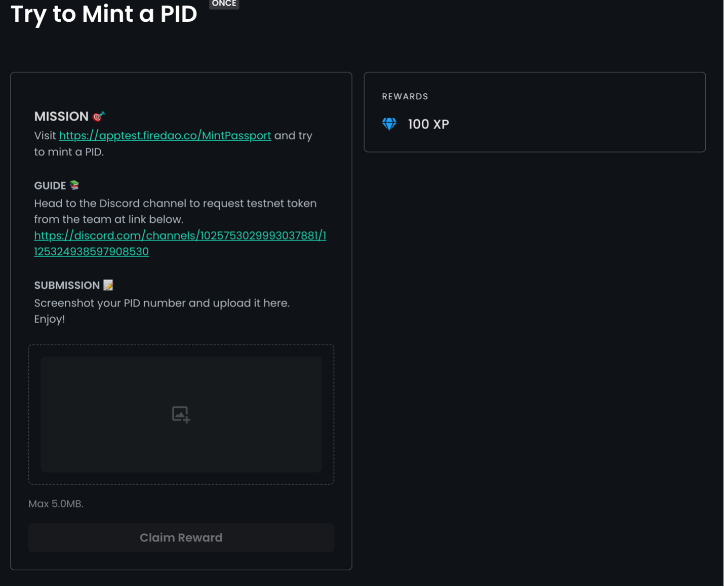
Task: Click the Claim Reward button
Action: (181, 538)
